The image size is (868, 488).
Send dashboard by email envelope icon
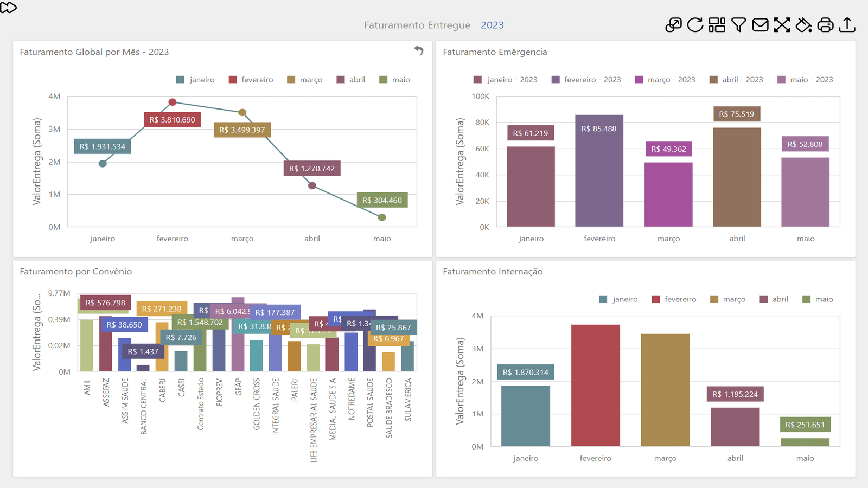760,25
